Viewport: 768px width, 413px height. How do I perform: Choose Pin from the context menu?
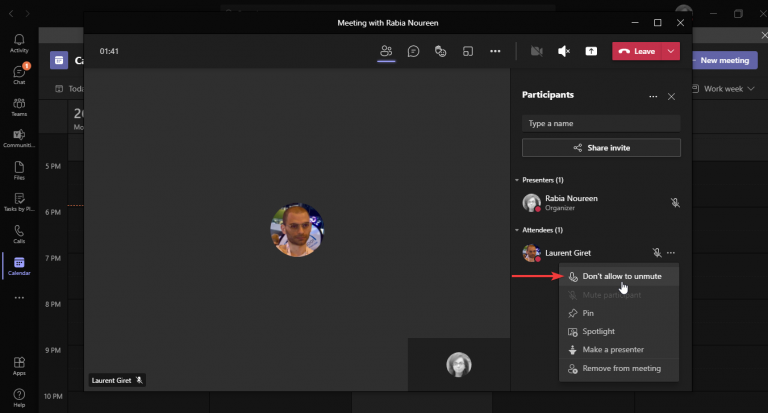coord(619,313)
